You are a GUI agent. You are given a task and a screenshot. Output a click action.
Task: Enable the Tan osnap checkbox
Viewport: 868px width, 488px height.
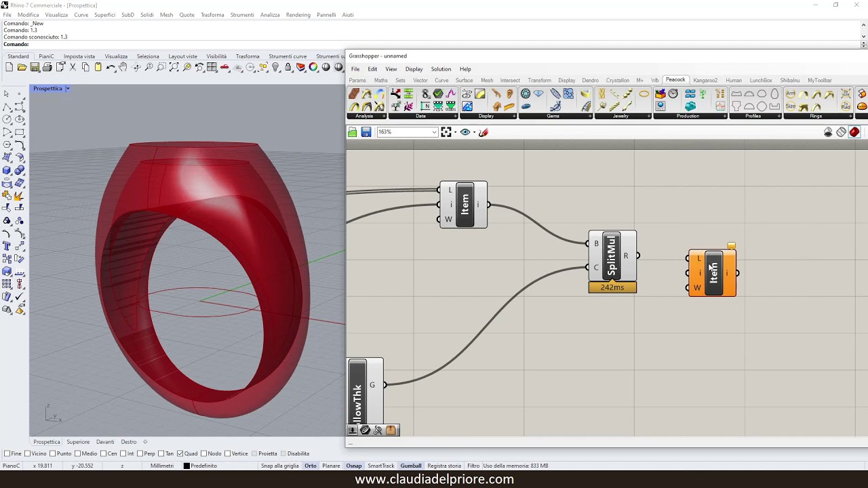(161, 453)
